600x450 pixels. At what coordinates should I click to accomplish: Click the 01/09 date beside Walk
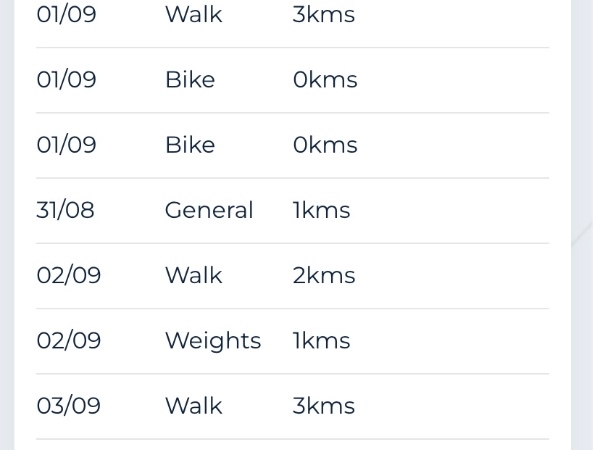pos(66,16)
